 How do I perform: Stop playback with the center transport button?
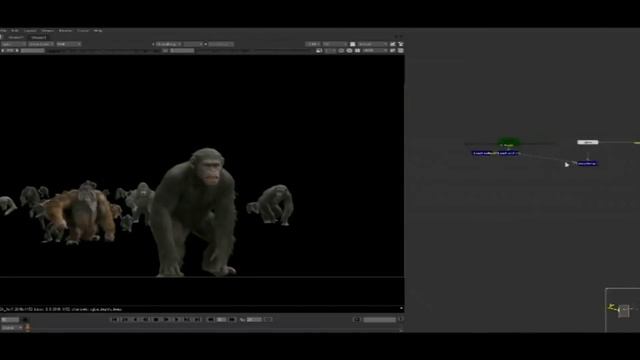click(x=156, y=320)
